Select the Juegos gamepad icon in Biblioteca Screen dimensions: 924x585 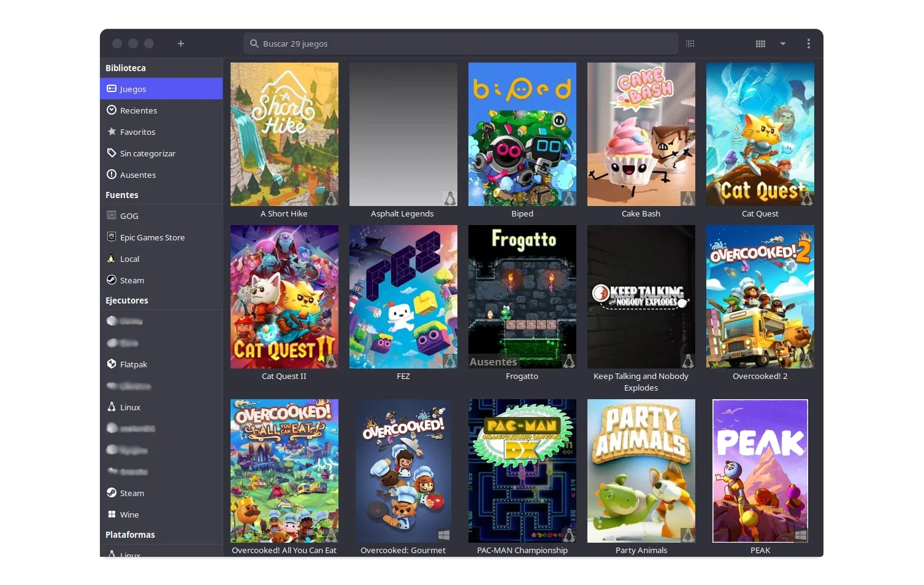[112, 89]
